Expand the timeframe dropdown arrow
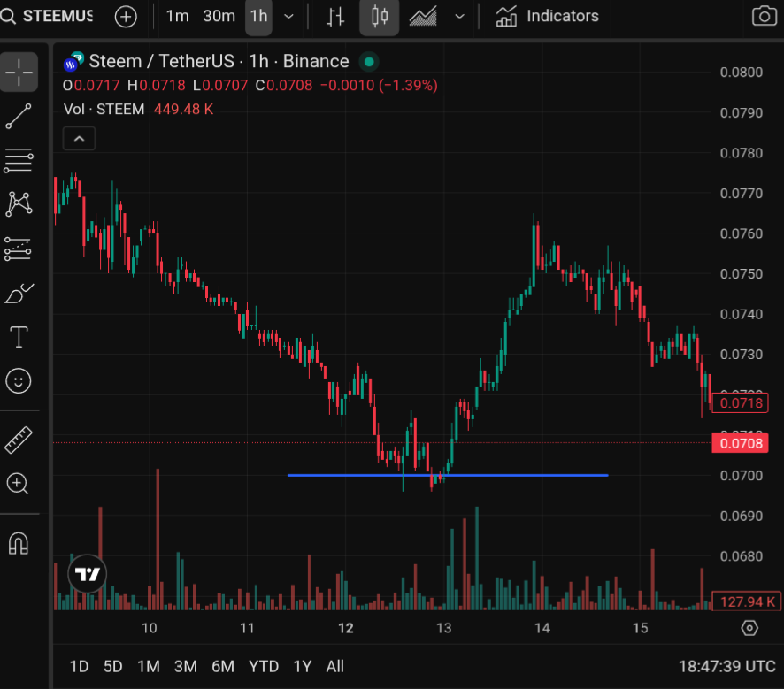 [288, 17]
